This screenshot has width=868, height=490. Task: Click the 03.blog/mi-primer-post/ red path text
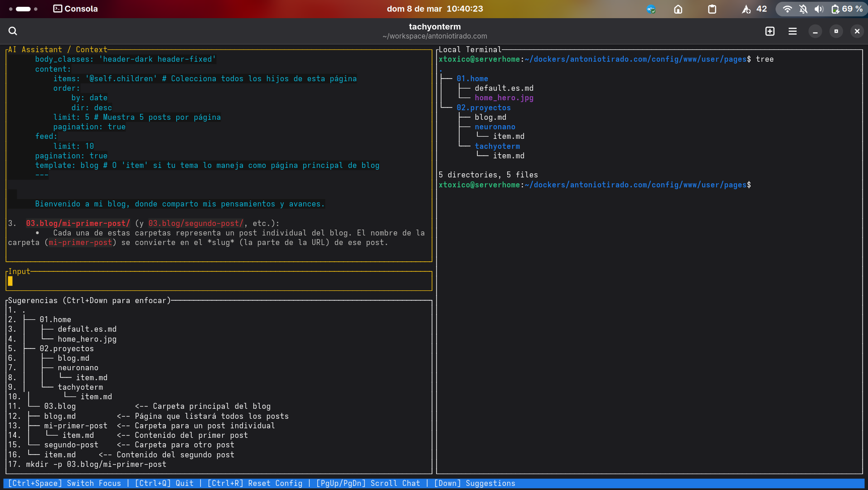[78, 223]
